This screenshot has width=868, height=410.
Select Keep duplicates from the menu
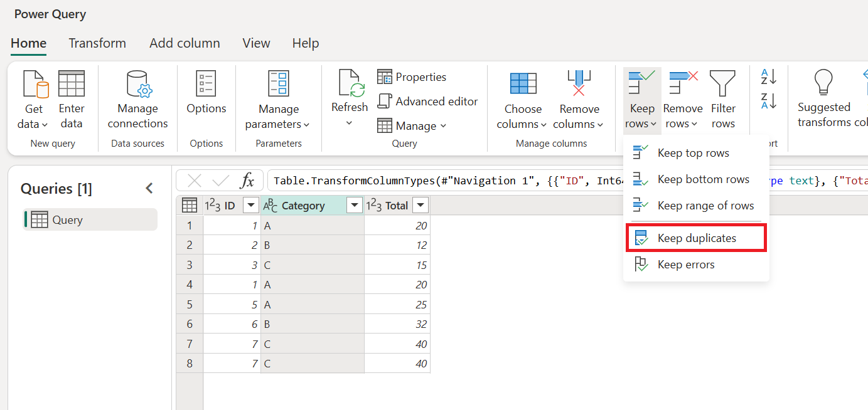695,238
